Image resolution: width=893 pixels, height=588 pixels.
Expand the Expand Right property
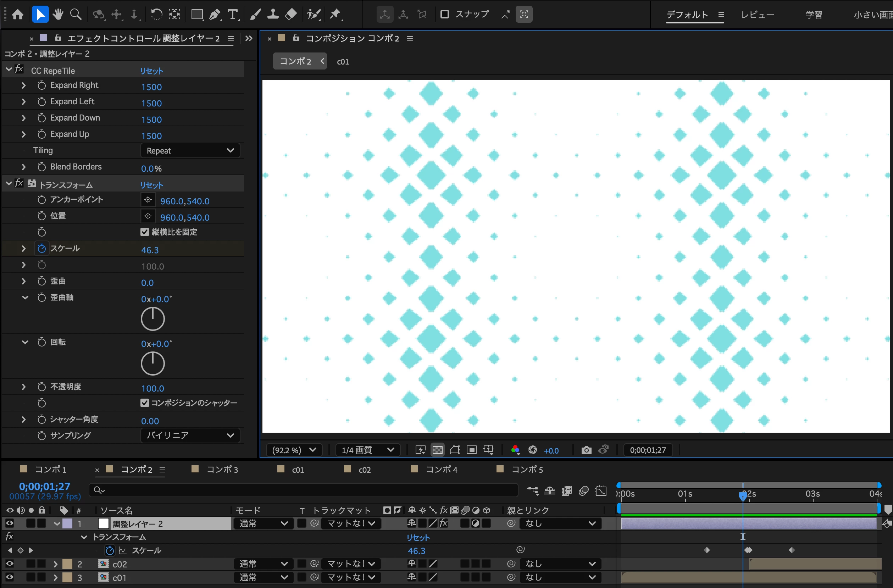coord(24,85)
